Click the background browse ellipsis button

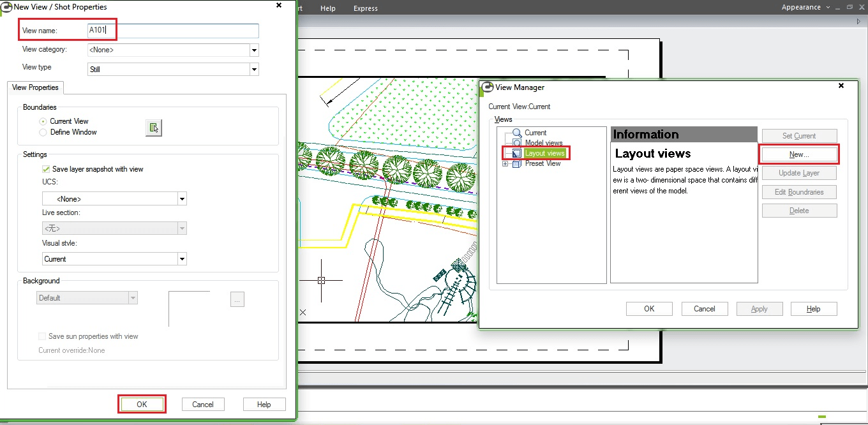[237, 299]
